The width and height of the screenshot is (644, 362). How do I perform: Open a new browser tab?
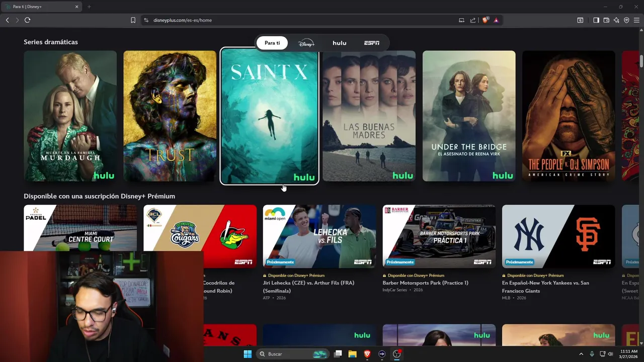[89, 7]
